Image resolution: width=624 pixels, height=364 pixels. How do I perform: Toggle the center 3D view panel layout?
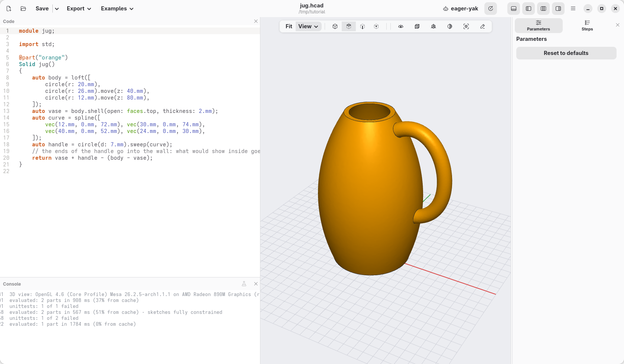[543, 9]
